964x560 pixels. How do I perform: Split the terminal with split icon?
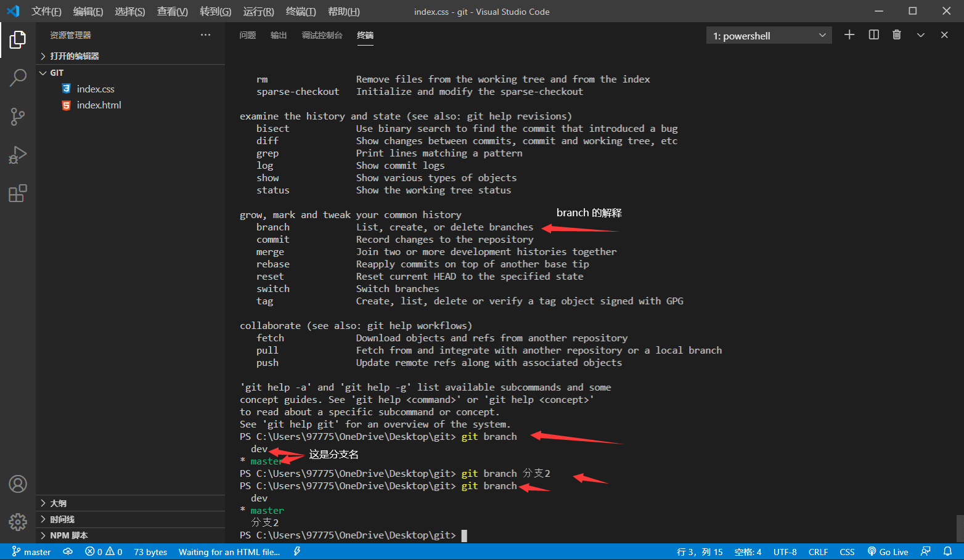point(874,35)
